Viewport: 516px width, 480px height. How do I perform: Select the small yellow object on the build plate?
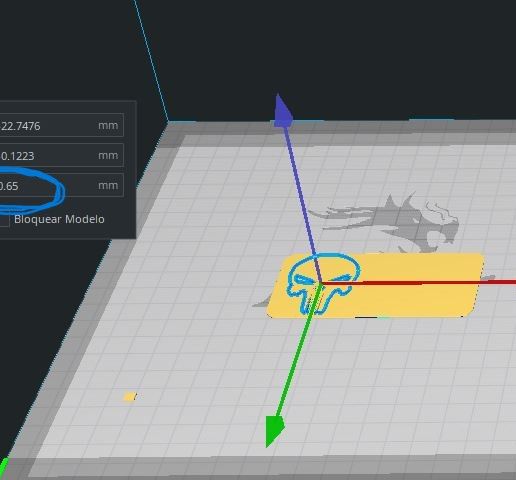(x=130, y=396)
